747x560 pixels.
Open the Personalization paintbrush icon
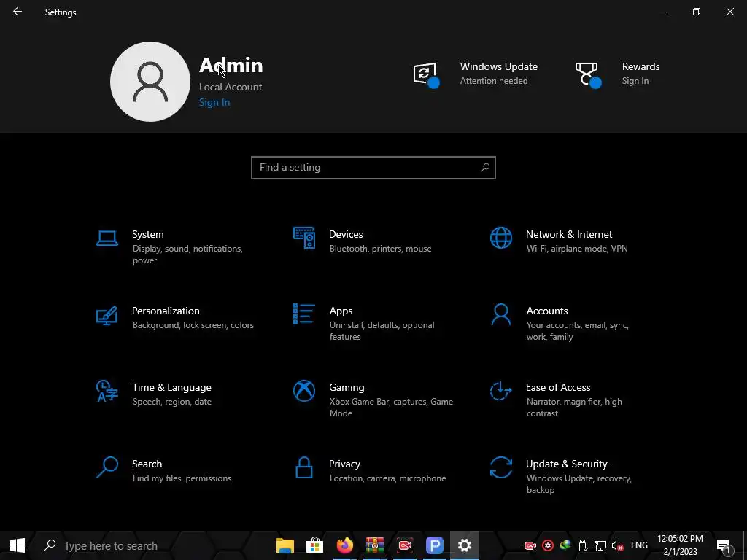tap(107, 315)
